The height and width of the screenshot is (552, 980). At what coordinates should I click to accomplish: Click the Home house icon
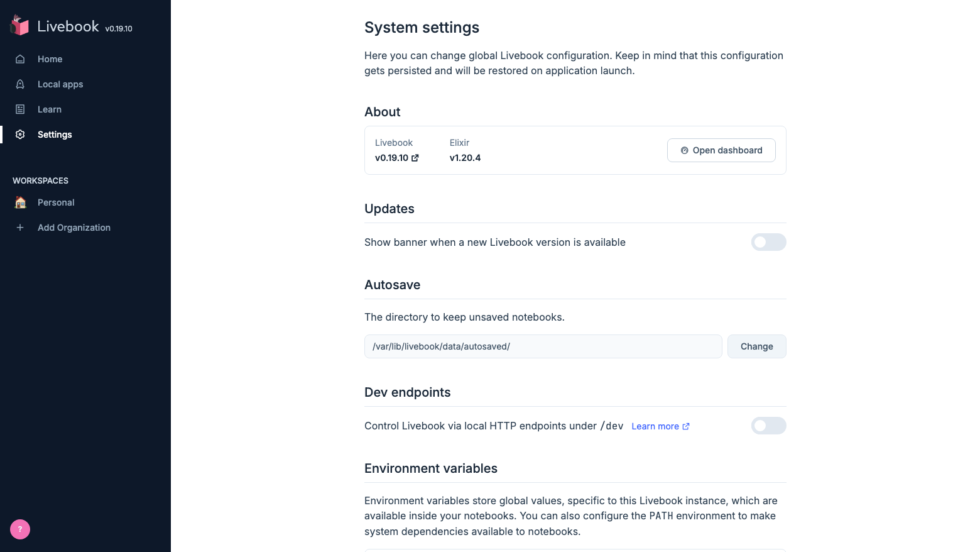pos(20,59)
